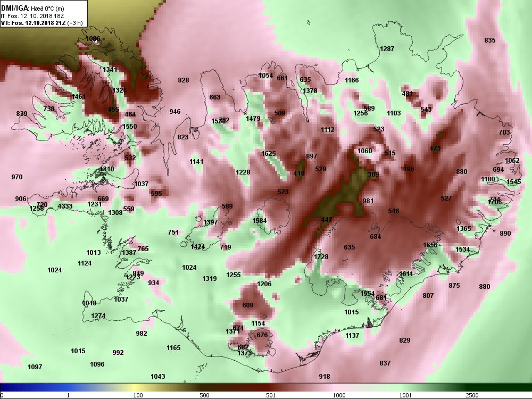The image size is (532, 399).
Task: Click the map value '1141'
Action: [196, 162]
